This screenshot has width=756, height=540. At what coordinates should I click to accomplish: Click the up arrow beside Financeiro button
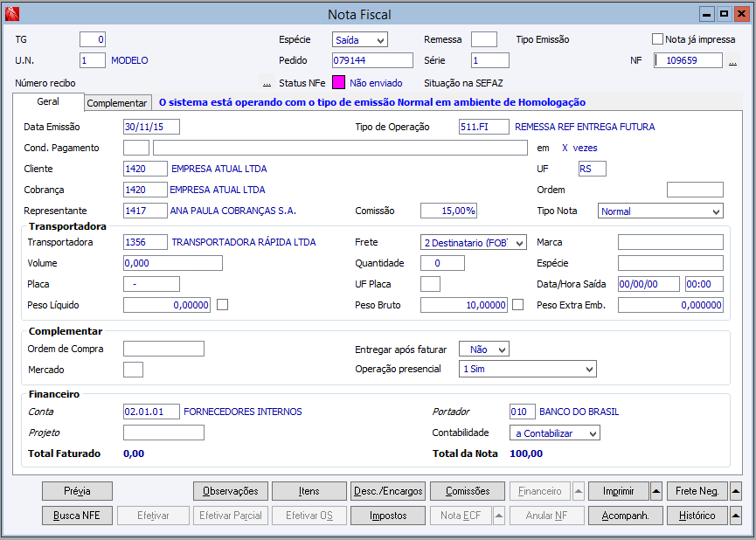click(579, 491)
